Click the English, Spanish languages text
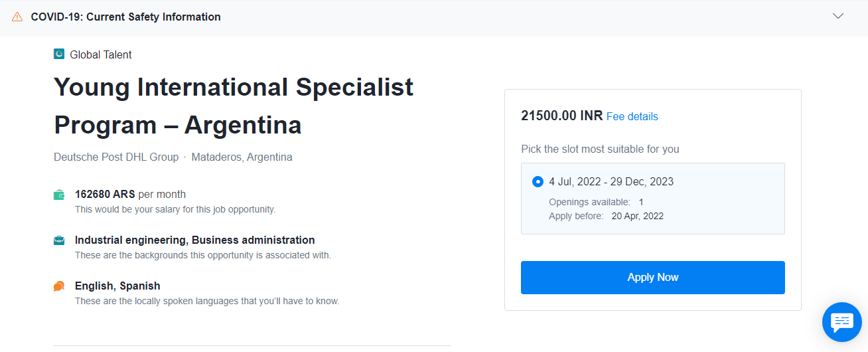 (117, 286)
